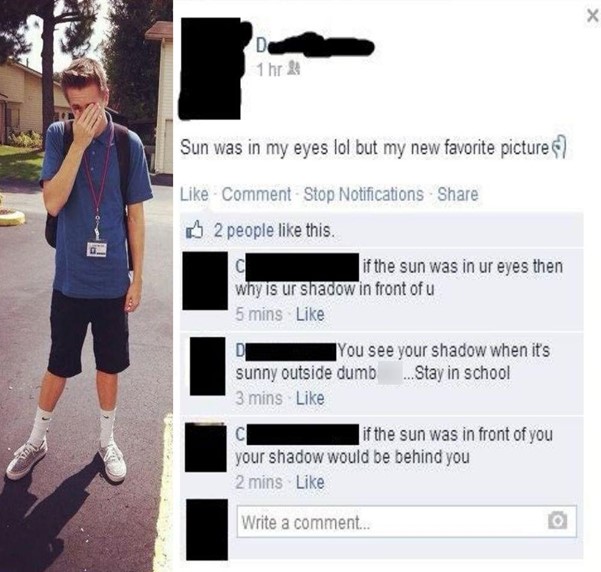Like the comment posted 3 mins ago

pyautogui.click(x=310, y=398)
